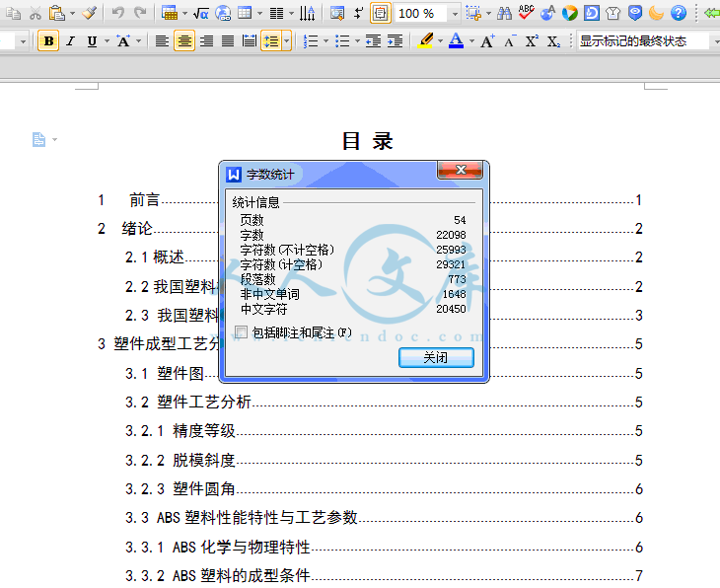Run ABC spell check
This screenshot has height=588, width=720.
click(527, 13)
